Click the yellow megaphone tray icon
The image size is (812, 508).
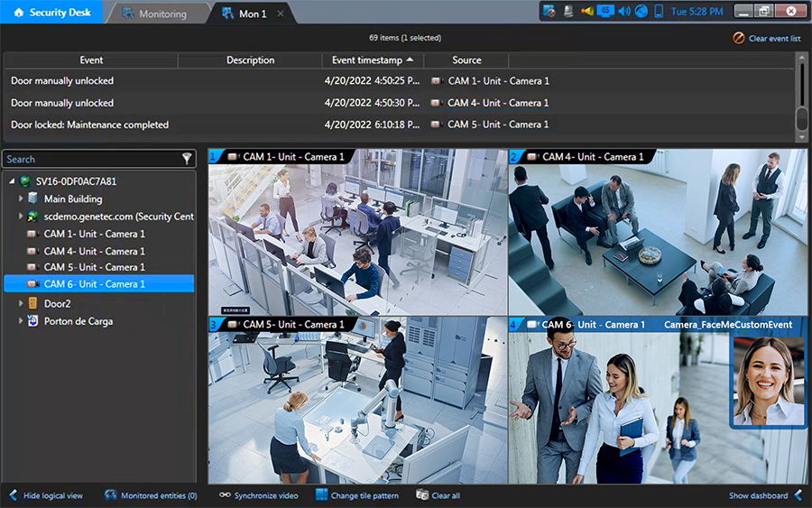point(586,12)
